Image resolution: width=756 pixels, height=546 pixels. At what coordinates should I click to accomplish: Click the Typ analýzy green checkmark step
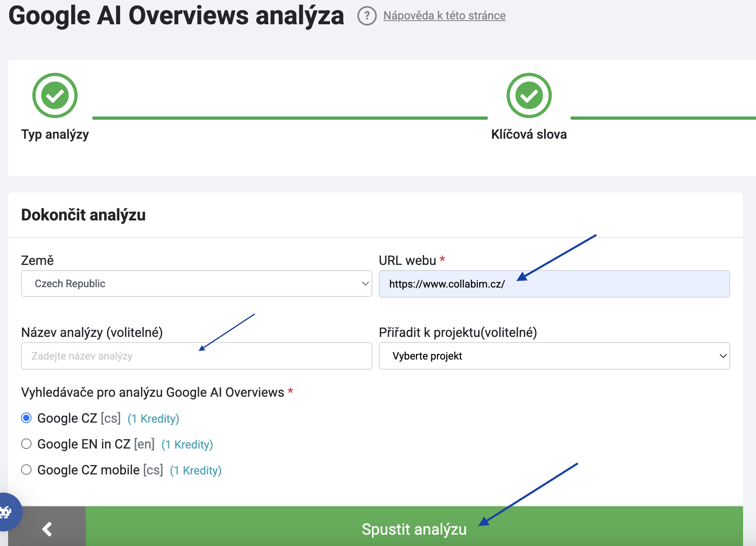(x=55, y=95)
